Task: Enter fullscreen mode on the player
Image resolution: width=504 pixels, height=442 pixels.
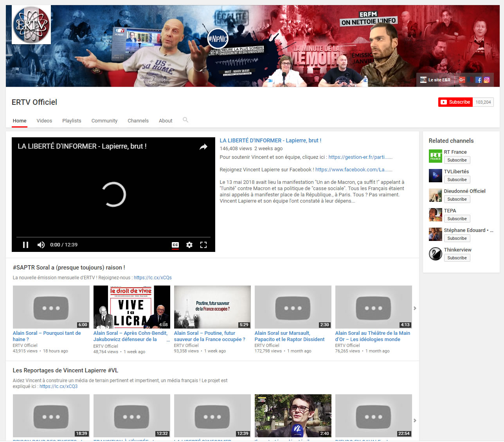Action: [x=203, y=245]
